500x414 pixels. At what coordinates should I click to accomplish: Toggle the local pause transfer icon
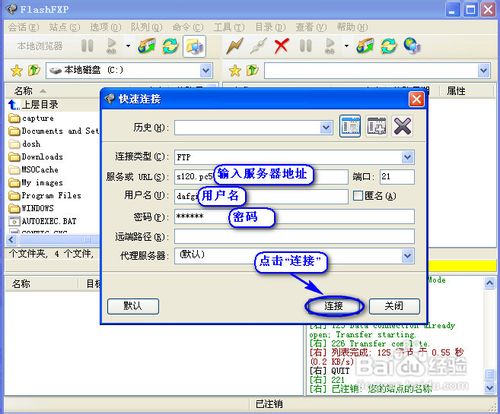click(87, 46)
